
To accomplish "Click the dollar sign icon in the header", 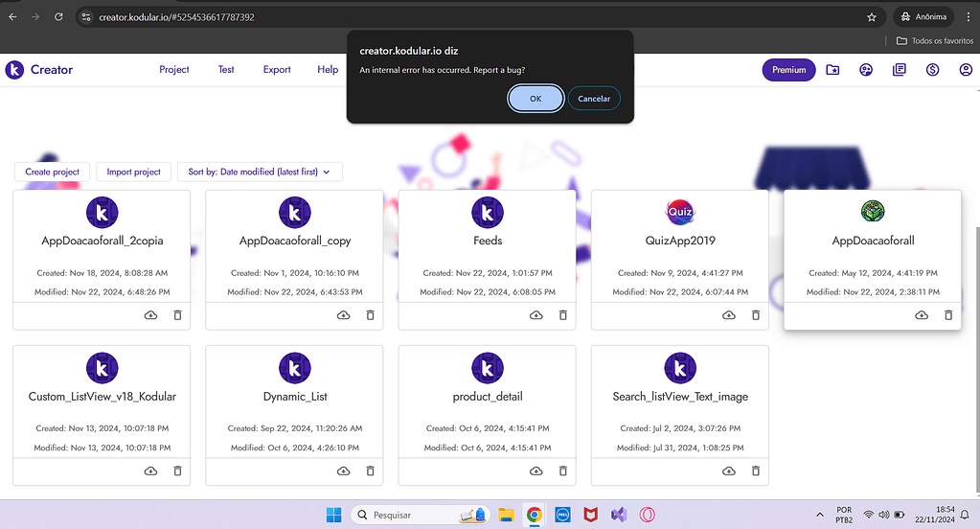I will [x=932, y=70].
